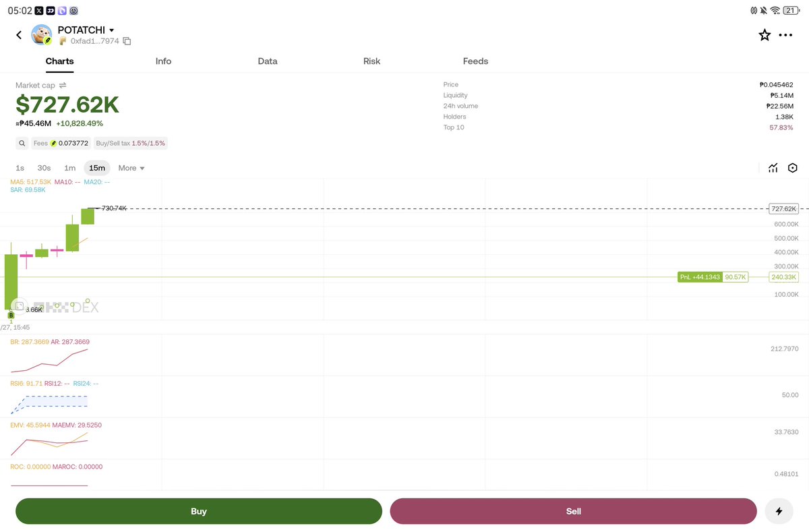Click the green B buy marker
Viewport: 809px width, 532px height.
click(x=11, y=315)
